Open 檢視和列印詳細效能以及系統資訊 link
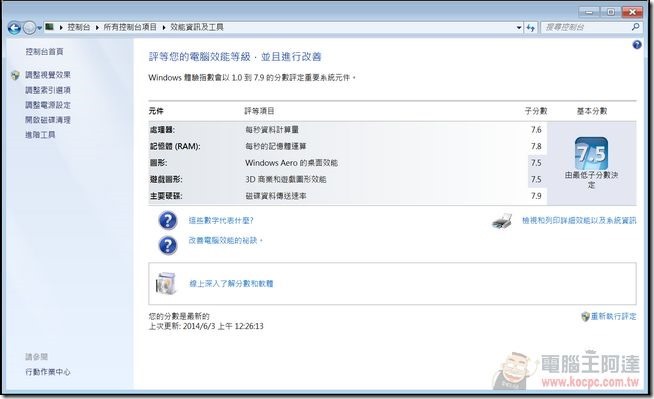654x399 pixels. pos(579,221)
